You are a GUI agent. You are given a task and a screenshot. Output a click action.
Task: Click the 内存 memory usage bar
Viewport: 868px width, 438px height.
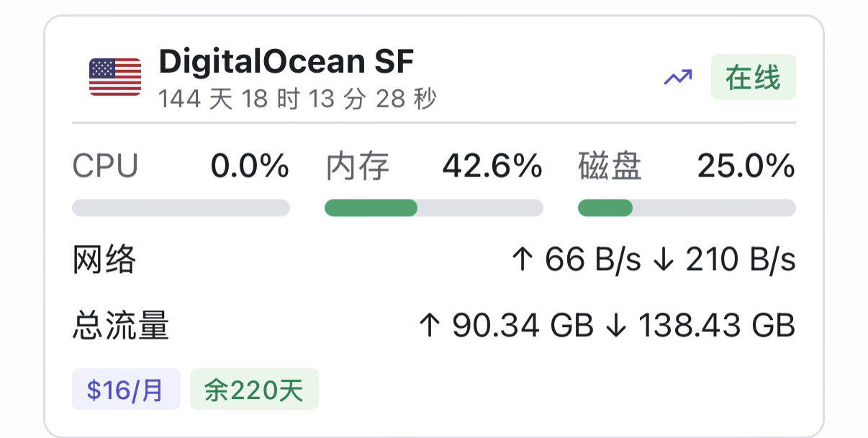pos(434,208)
